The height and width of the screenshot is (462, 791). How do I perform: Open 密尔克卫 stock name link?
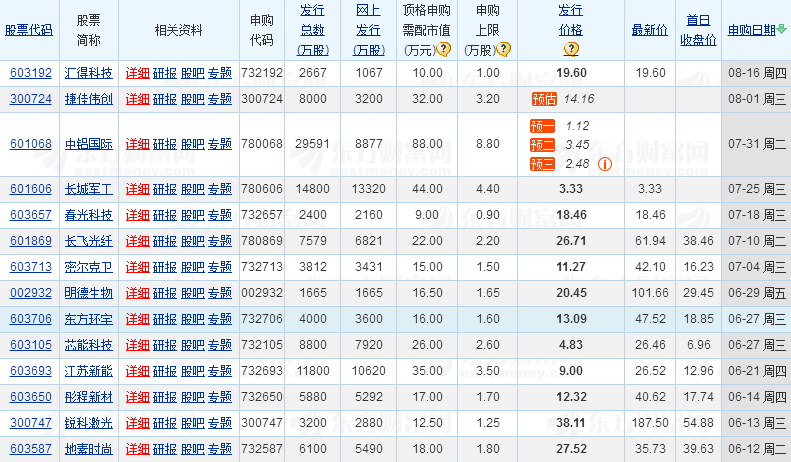[x=89, y=267]
